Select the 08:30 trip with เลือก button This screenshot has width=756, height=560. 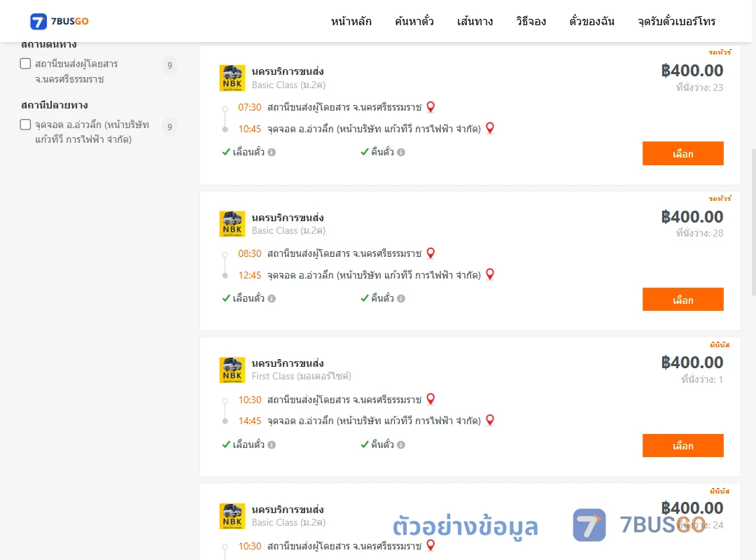[682, 300]
